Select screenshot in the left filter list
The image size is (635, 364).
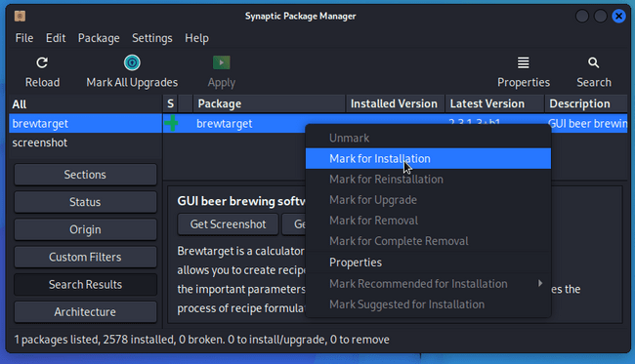85,142
